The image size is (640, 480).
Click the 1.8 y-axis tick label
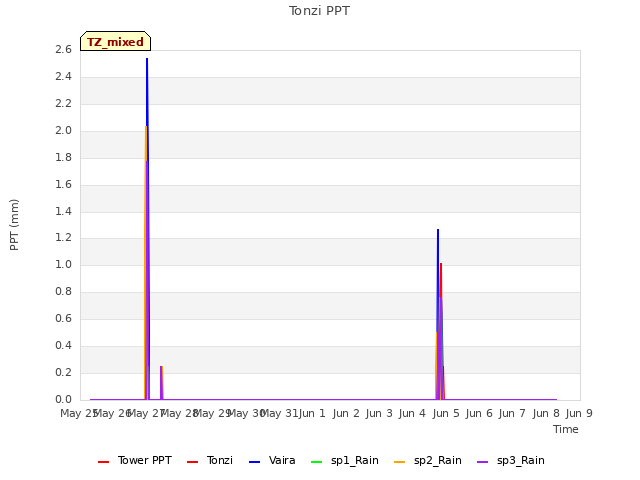coord(63,157)
